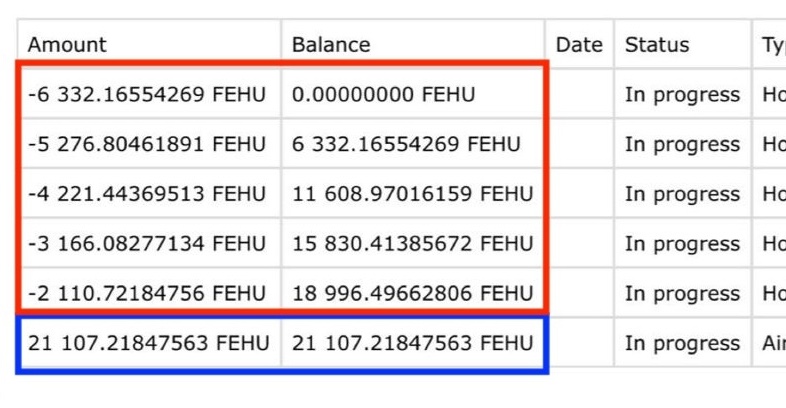Viewport: 786px width, 408px height.
Task: Click the 21 107.21847563 FEHU amount cell
Action: coord(149,342)
